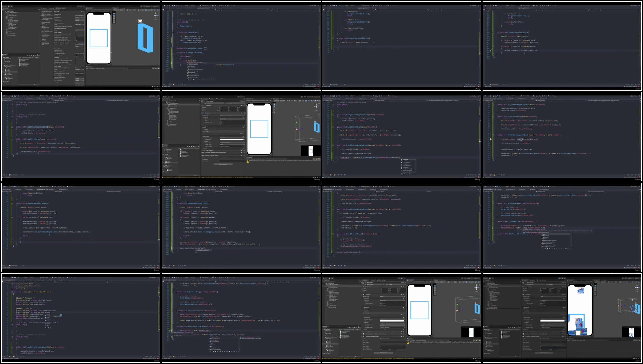Image resolution: width=643 pixels, height=364 pixels.
Task: Click cloud services icon in Editor settings frame
Action: pos(8,6)
